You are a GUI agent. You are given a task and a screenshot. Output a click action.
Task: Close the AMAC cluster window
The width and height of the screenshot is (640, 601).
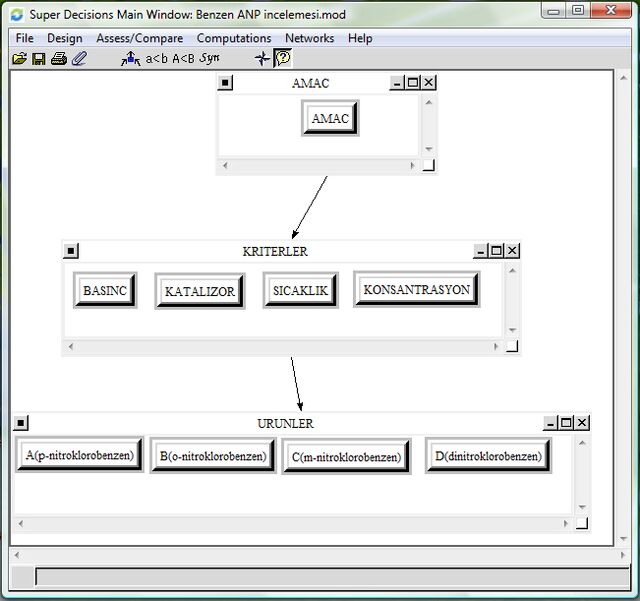click(428, 83)
